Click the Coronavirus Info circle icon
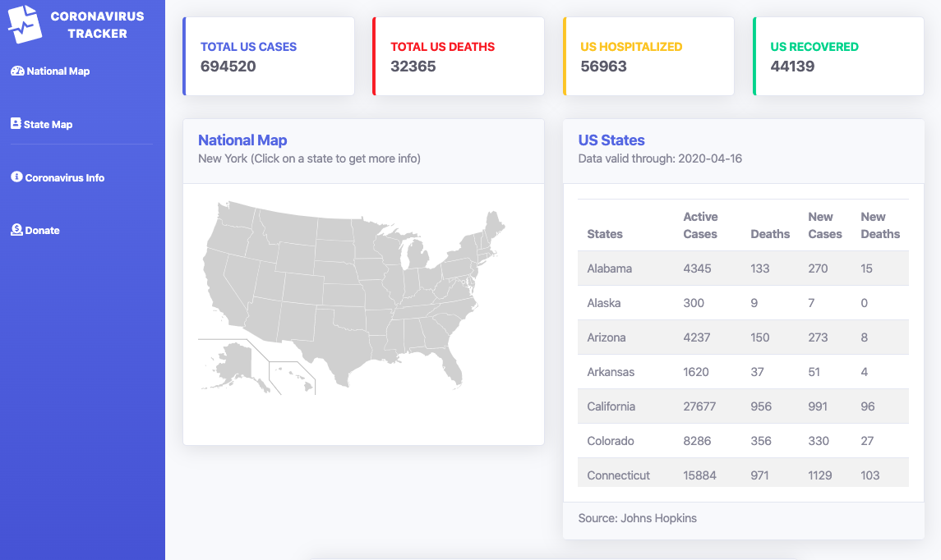 click(16, 177)
